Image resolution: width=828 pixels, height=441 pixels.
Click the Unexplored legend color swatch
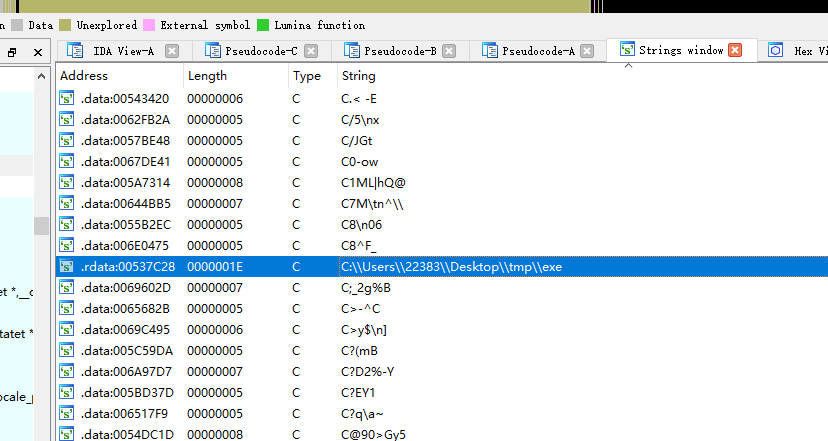(65, 25)
